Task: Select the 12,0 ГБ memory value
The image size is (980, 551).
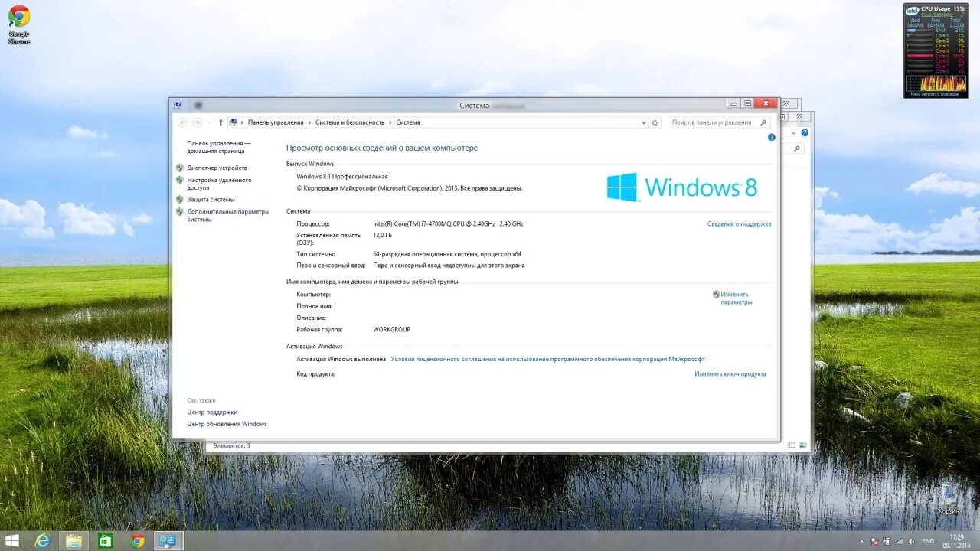Action: point(383,236)
